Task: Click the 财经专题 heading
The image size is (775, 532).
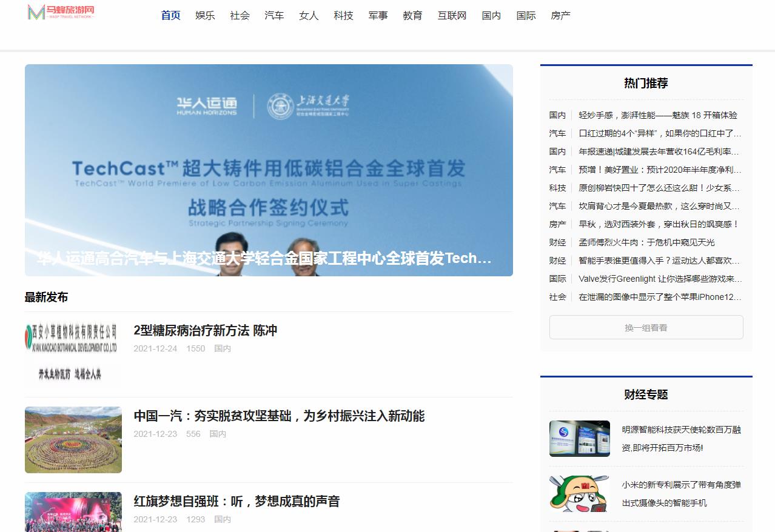Action: 646,395
